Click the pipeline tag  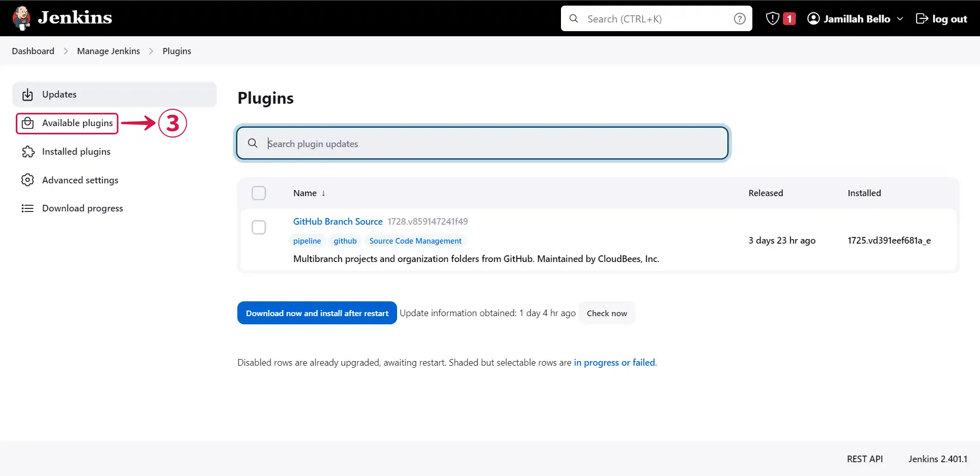[x=307, y=241]
